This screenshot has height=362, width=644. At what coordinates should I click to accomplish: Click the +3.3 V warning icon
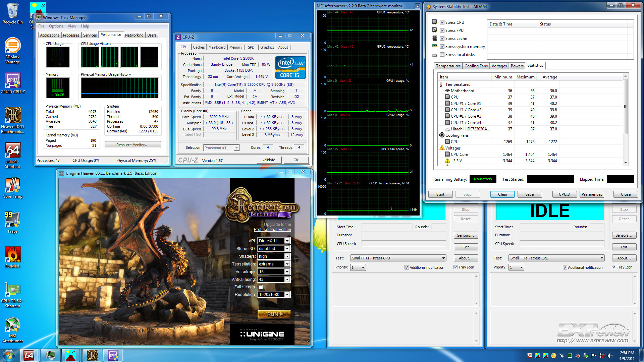click(447, 161)
